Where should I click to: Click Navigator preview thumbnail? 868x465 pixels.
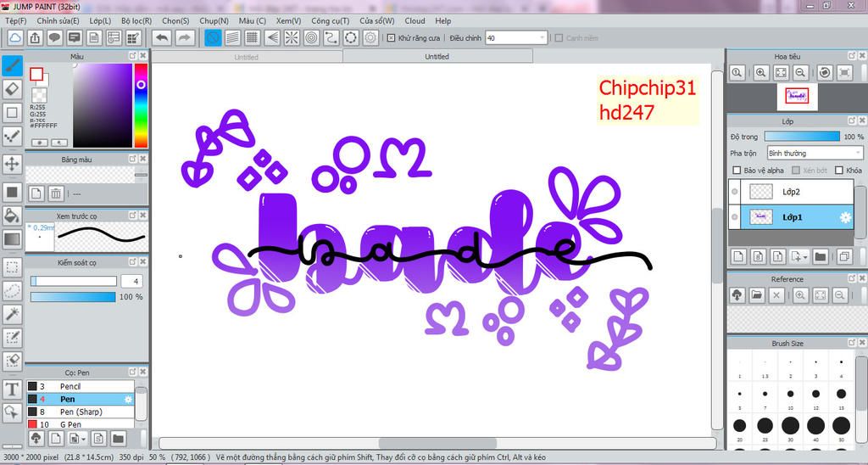tap(797, 97)
